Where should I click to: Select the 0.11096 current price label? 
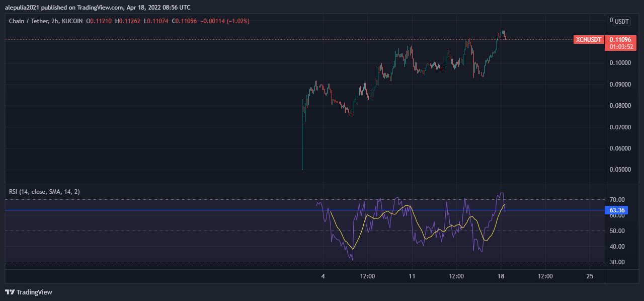[620, 39]
